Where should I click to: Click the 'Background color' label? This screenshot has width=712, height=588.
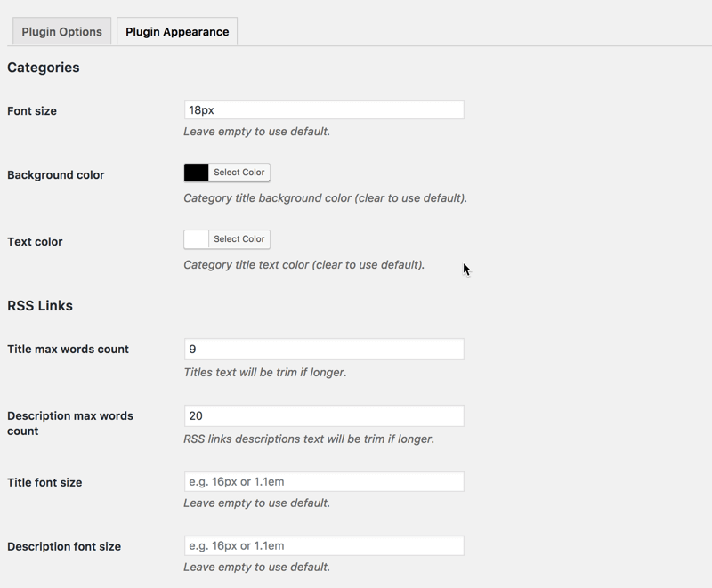(x=55, y=175)
